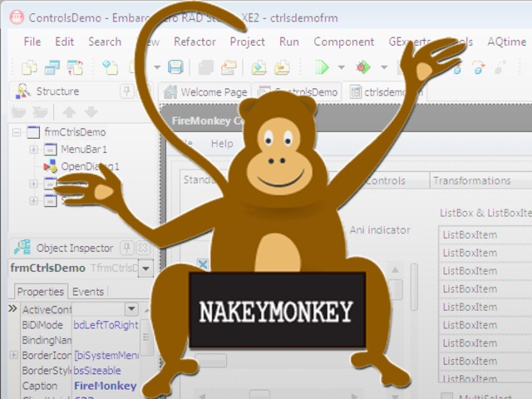Pin the Structure panel
Image resolution: width=532 pixels, height=399 pixels.
(x=127, y=91)
